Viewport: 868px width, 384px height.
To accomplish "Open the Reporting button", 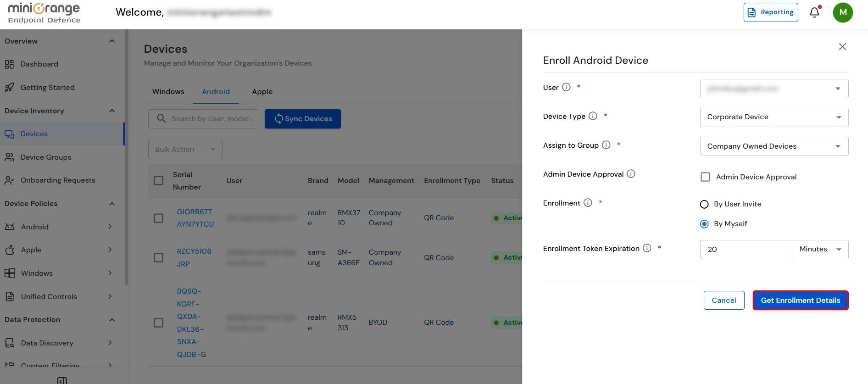I will pyautogui.click(x=771, y=12).
